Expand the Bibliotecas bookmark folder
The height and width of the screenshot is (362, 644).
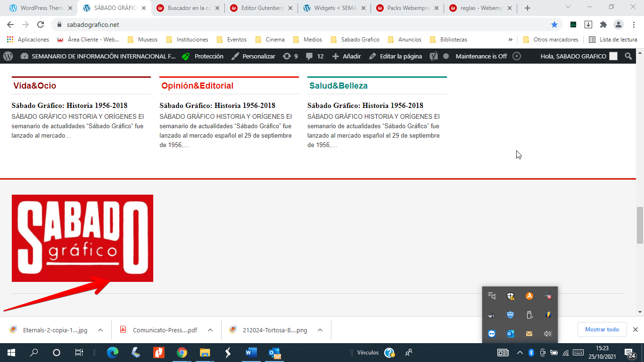point(448,40)
